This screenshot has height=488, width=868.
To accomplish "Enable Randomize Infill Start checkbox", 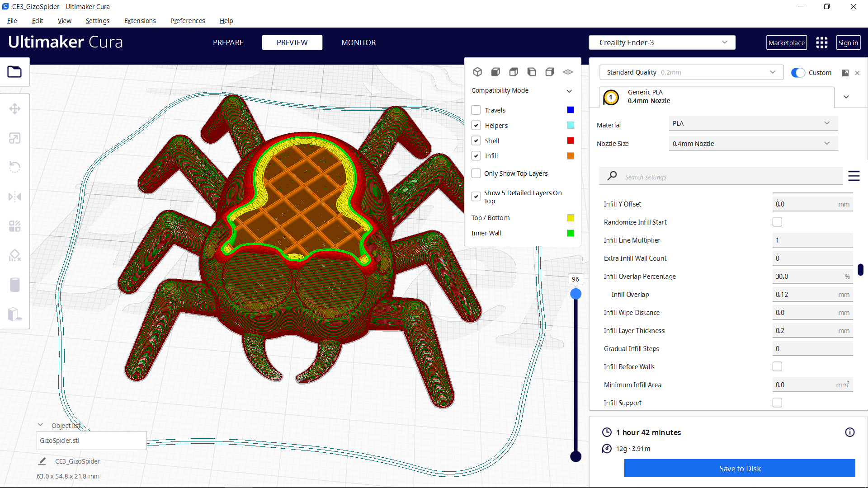I will coord(777,222).
